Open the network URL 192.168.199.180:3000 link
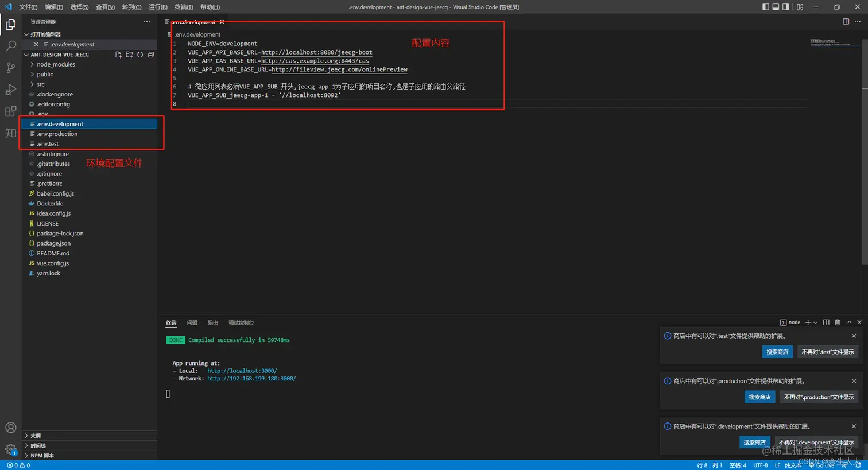Image resolution: width=868 pixels, height=470 pixels. [x=251, y=379]
